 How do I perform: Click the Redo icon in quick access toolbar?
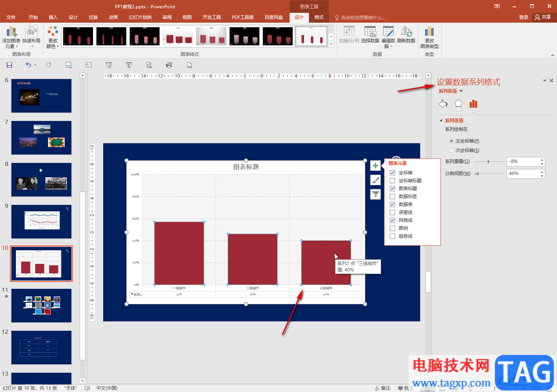tap(48, 65)
